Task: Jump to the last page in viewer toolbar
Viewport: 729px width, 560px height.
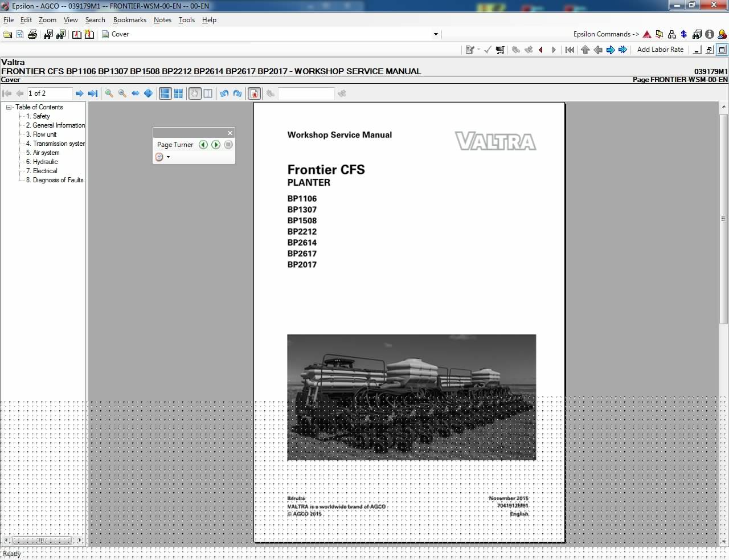Action: 93,93
